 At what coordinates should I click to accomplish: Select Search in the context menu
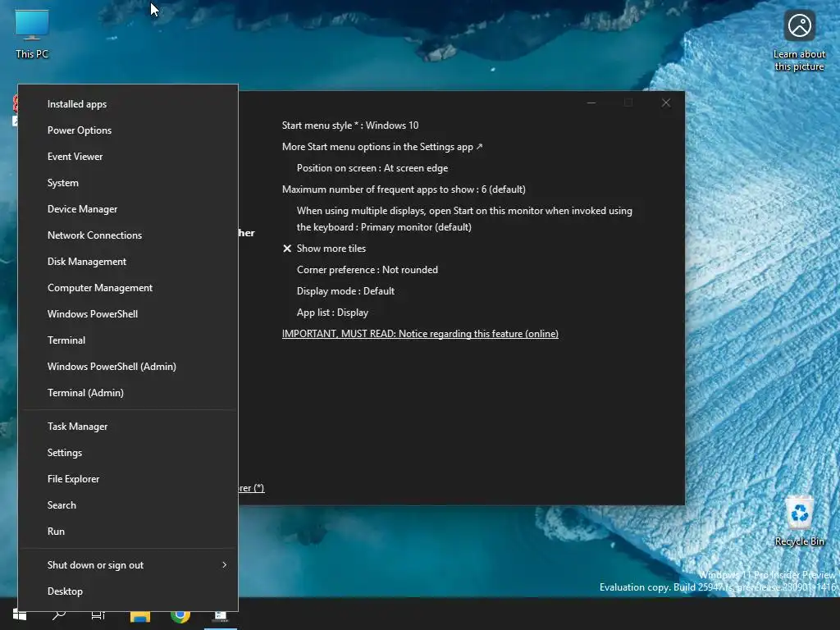[128, 505]
